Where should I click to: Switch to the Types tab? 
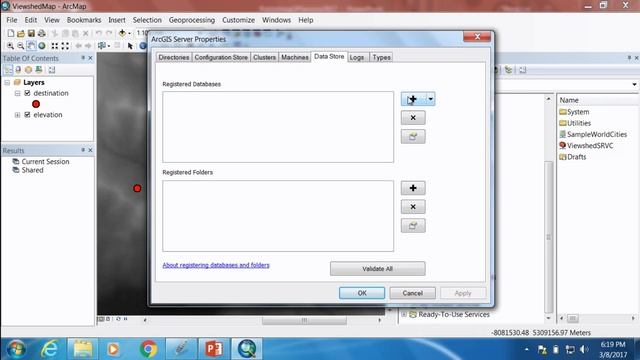382,58
